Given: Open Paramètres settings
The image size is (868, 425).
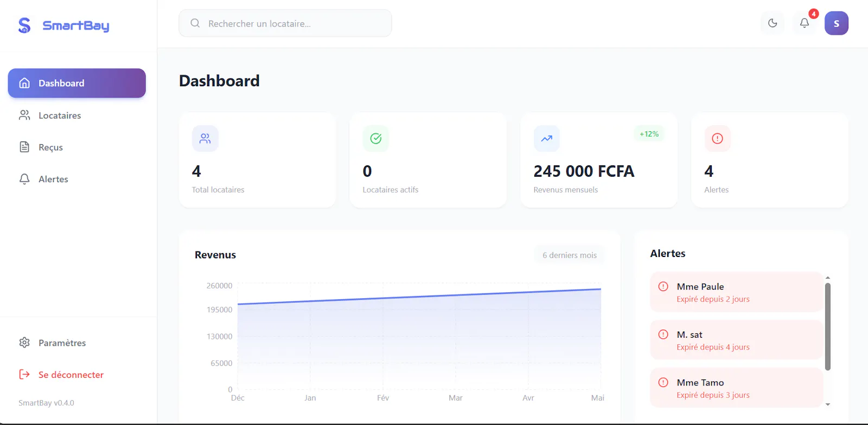Looking at the screenshot, I should 77,343.
